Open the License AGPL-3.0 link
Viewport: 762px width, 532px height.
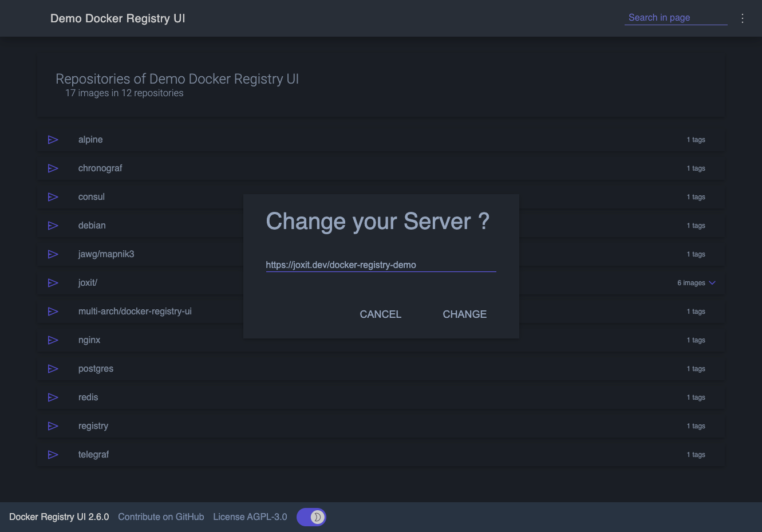[250, 517]
